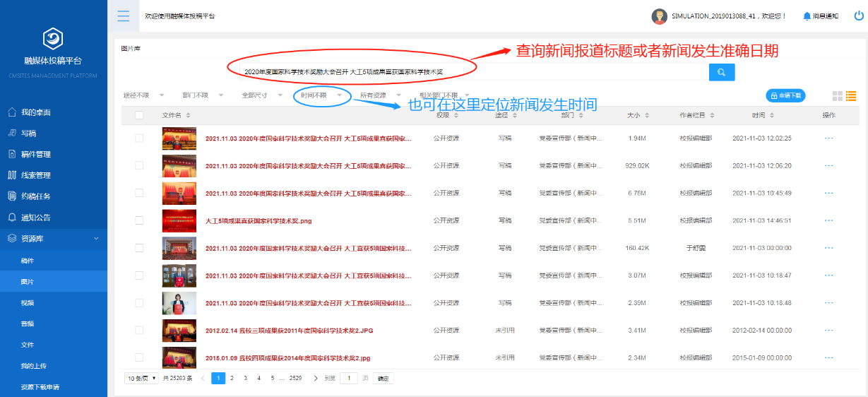This screenshot has width=868, height=397.
Task: Toggle the select-all checkbox in table header
Action: [x=139, y=115]
